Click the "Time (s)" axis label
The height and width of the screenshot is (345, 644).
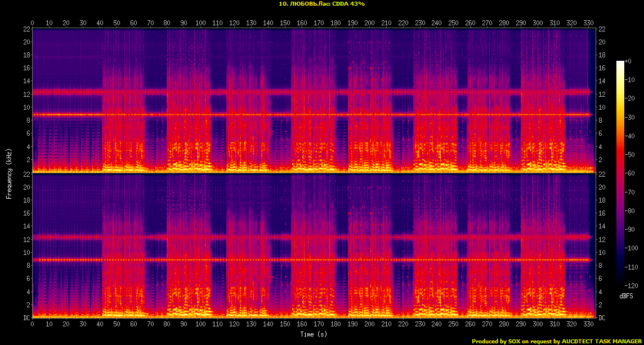click(315, 334)
